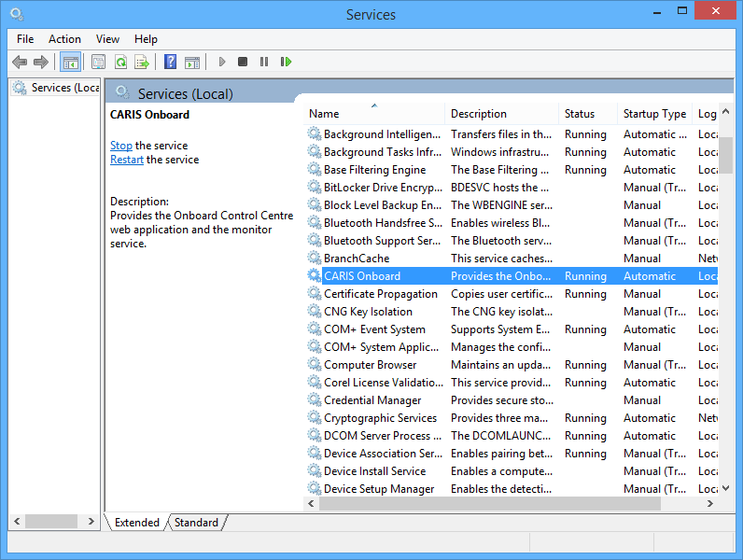The width and height of the screenshot is (743, 560).
Task: Click the Export List toolbar icon
Action: 142,63
